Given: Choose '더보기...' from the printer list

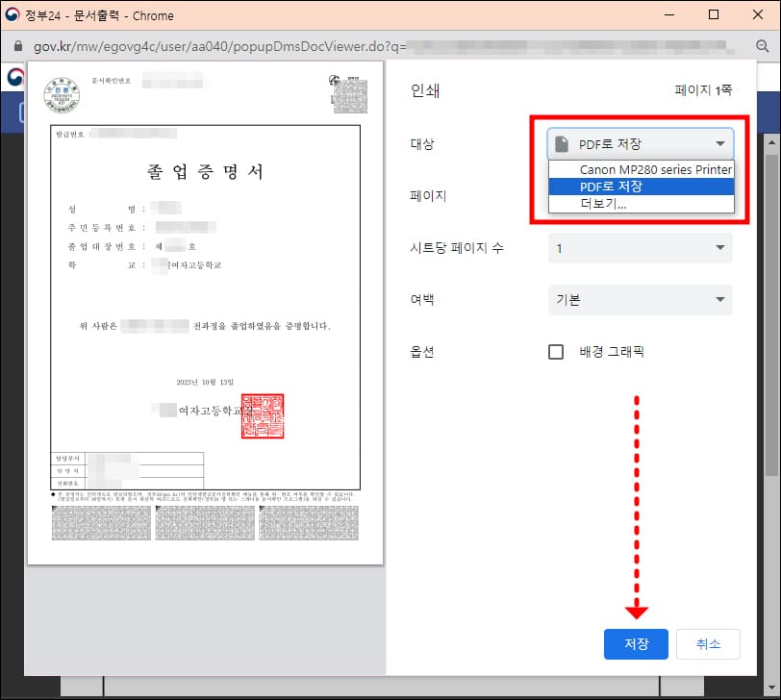Looking at the screenshot, I should point(640,204).
